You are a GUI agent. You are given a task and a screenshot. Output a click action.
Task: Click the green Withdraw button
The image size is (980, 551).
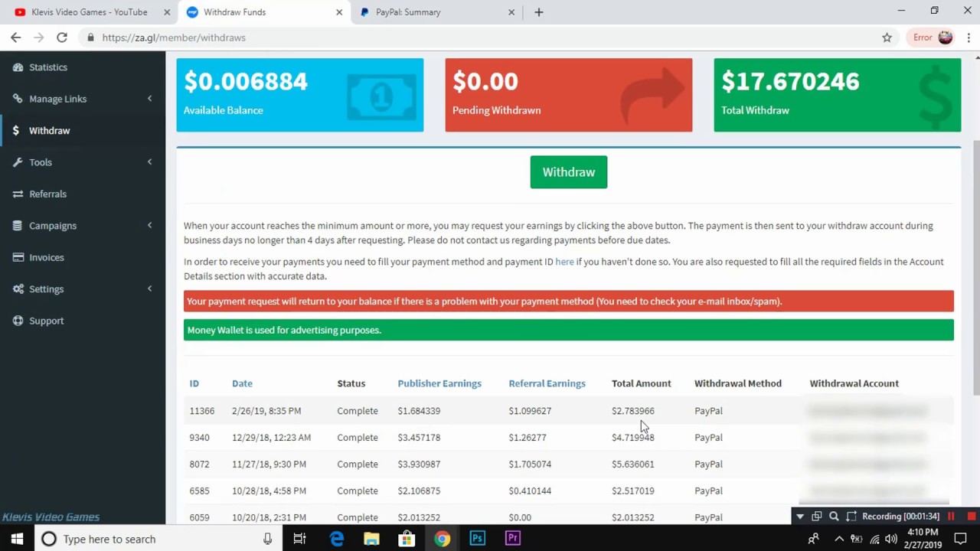(x=569, y=172)
